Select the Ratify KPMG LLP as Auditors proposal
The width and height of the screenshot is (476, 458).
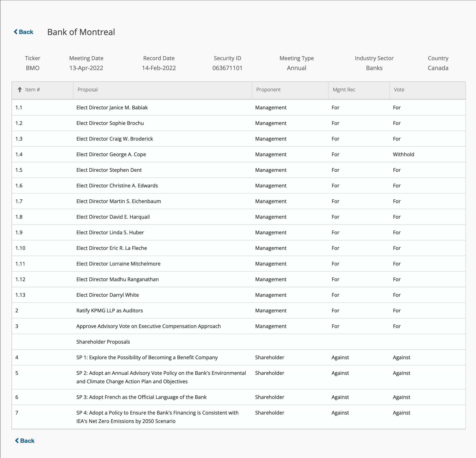coord(110,310)
